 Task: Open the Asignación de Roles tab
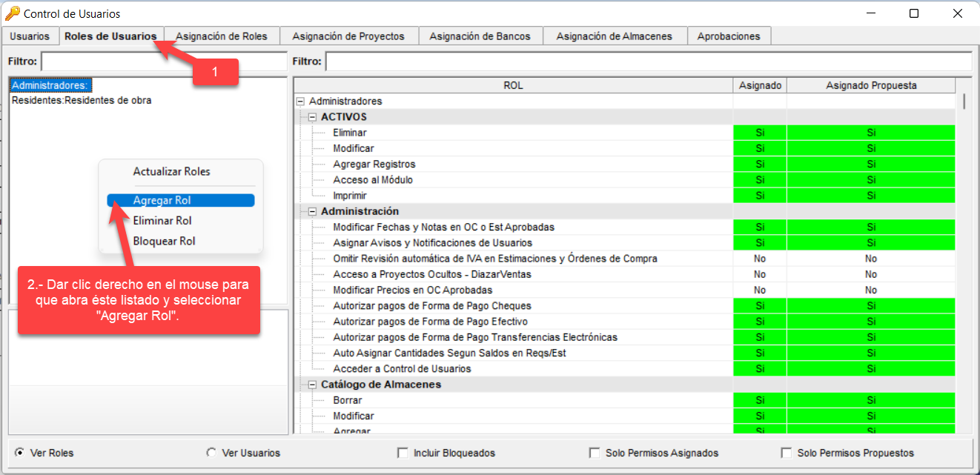(222, 35)
